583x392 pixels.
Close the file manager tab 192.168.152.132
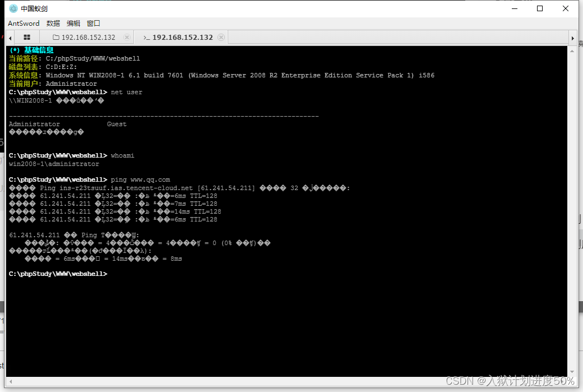[127, 37]
